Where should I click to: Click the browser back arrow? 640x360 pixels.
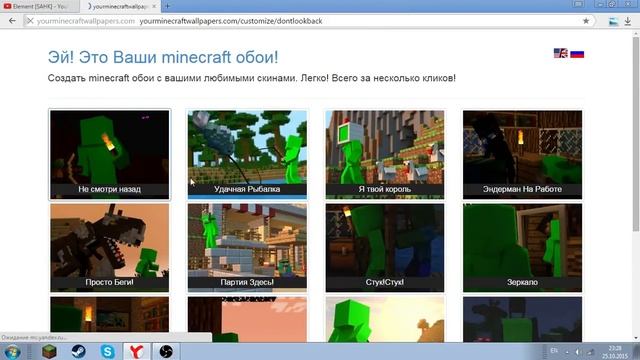12,21
